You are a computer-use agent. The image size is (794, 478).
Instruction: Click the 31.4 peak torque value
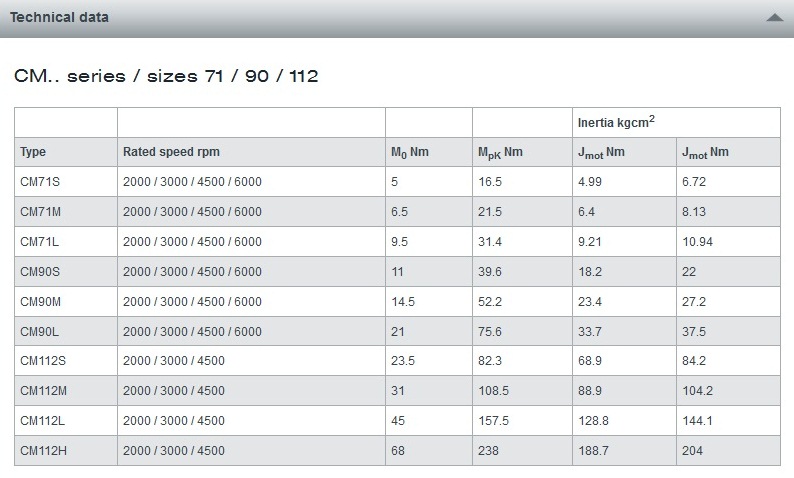490,242
